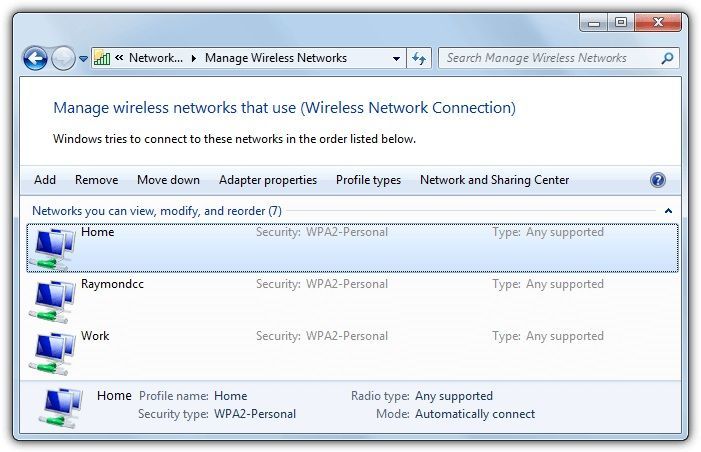Screen dimensions: 701x452
Task: Click the Home network icon in details pane
Action: (x=61, y=408)
